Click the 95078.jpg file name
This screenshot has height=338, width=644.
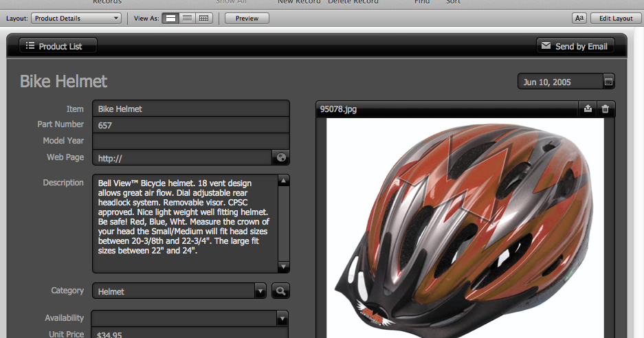tap(338, 109)
